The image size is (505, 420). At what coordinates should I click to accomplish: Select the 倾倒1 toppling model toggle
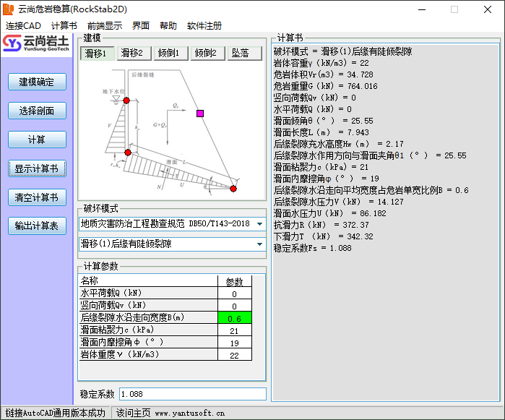pos(171,53)
